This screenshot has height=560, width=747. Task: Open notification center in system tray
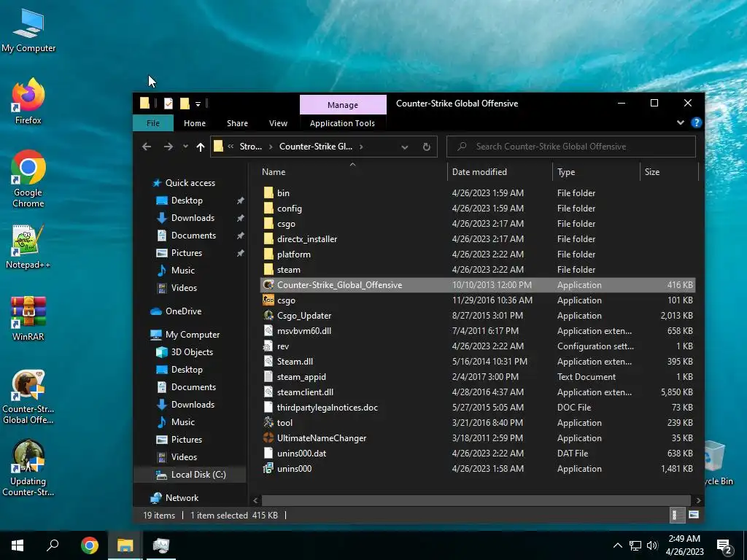[x=724, y=545]
